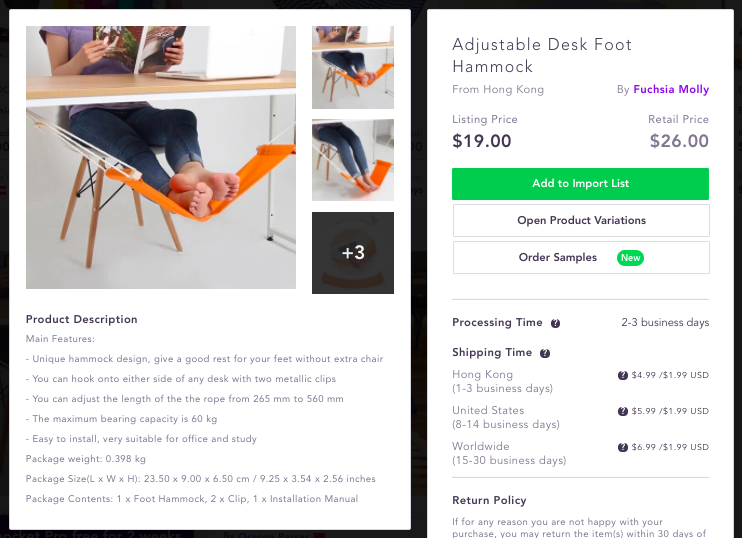This screenshot has width=742, height=538.
Task: Add the product to the Import List
Action: pos(580,184)
